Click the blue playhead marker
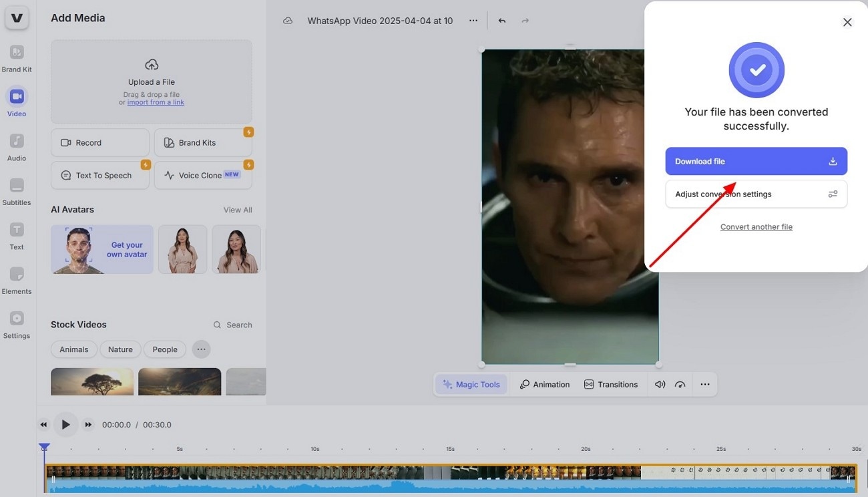The width and height of the screenshot is (868, 497). tap(44, 447)
